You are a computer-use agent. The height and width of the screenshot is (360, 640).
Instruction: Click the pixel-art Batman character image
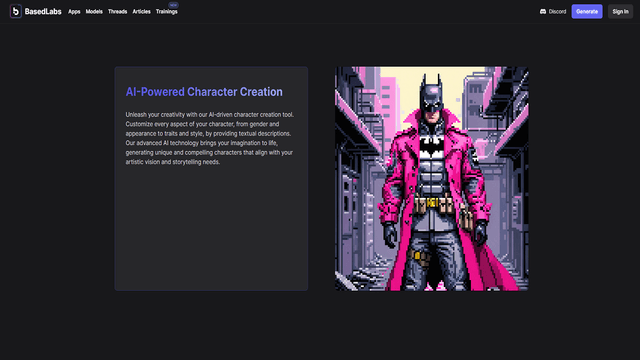point(432,179)
